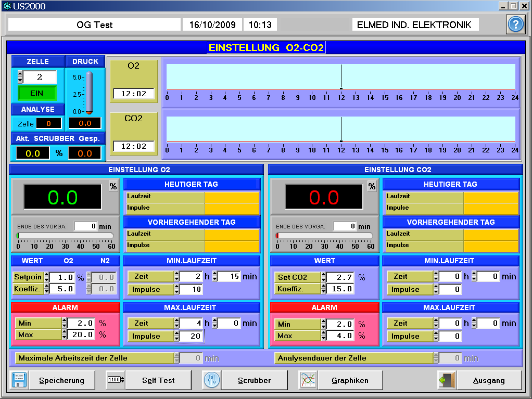The width and height of the screenshot is (532, 399).
Task: Click the CO2 alarm Min value field
Action: 341,324
